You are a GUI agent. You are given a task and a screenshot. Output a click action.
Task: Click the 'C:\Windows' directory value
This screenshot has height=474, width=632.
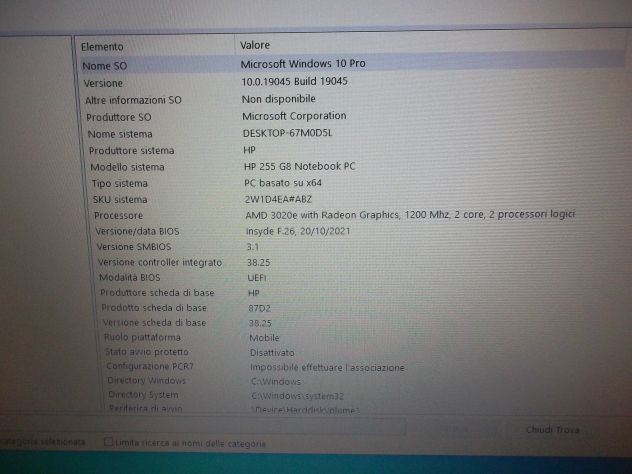[x=276, y=381]
